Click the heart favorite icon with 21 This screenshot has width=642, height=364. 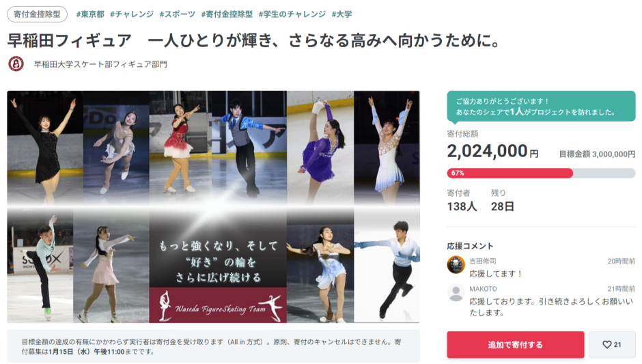[612, 345]
